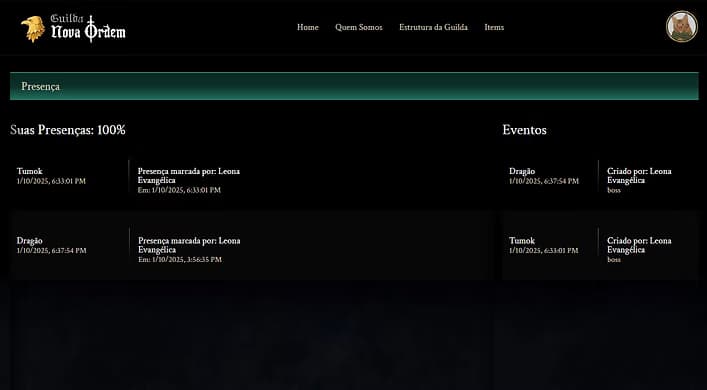
Task: Open the Tumok event card
Action: [600, 245]
